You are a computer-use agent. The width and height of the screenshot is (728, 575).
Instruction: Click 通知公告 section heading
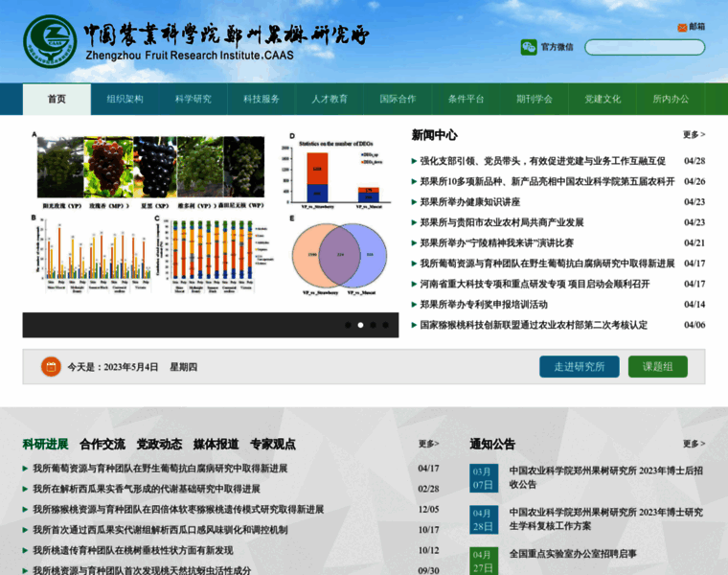tap(492, 444)
